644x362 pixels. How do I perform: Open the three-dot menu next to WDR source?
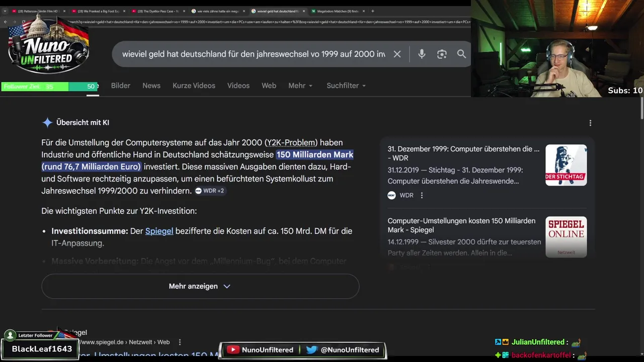point(422,195)
